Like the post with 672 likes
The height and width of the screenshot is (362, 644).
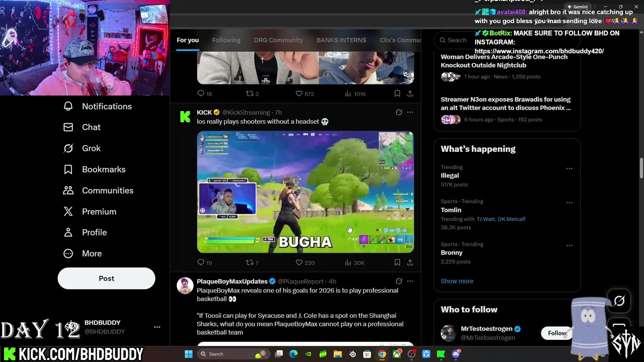pyautogui.click(x=304, y=94)
